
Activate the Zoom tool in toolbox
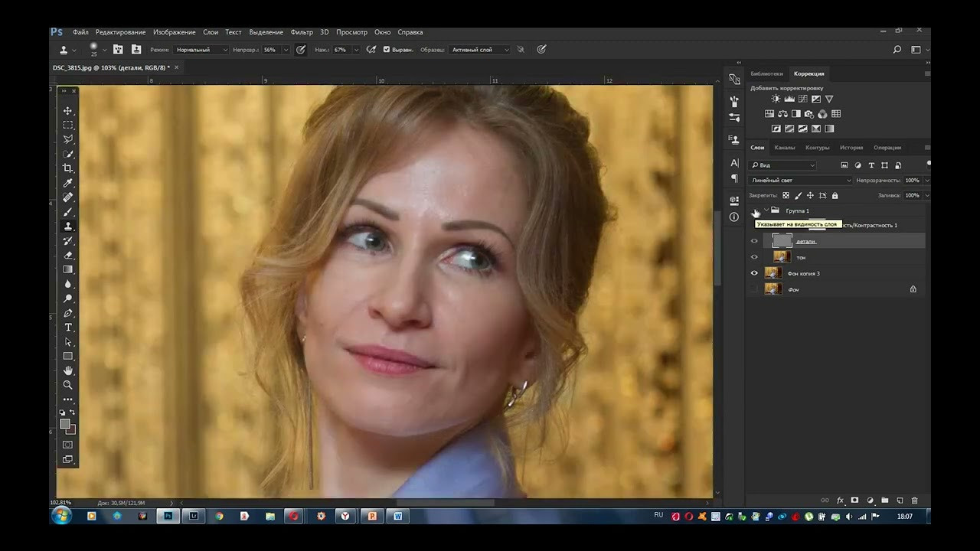(x=68, y=385)
